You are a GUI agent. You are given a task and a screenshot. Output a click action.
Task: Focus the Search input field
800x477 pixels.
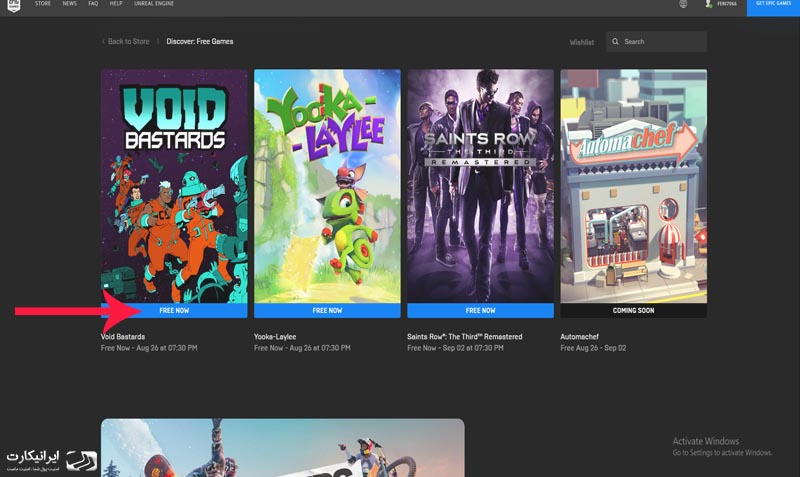656,41
